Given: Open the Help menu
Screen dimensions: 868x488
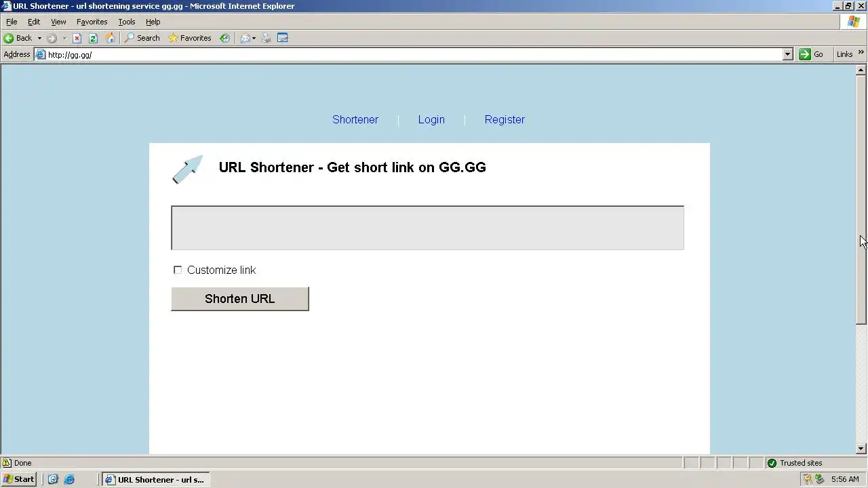Looking at the screenshot, I should click(153, 22).
